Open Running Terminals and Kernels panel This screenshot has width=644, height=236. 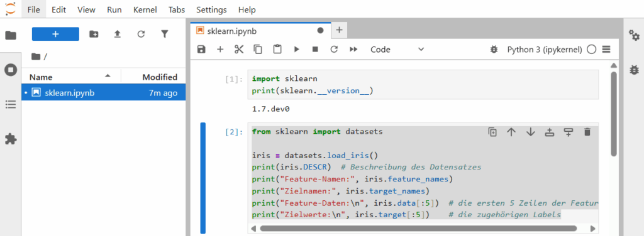(x=11, y=70)
